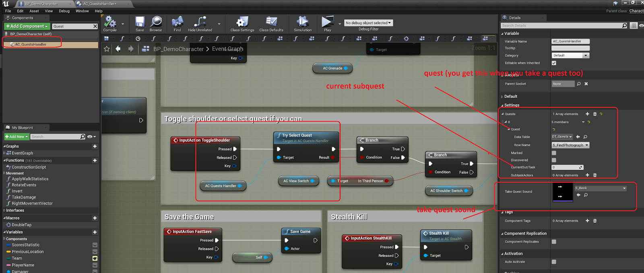This screenshot has width=644, height=273.
Task: Toggle the Discovered checkbox
Action: pos(554,160)
